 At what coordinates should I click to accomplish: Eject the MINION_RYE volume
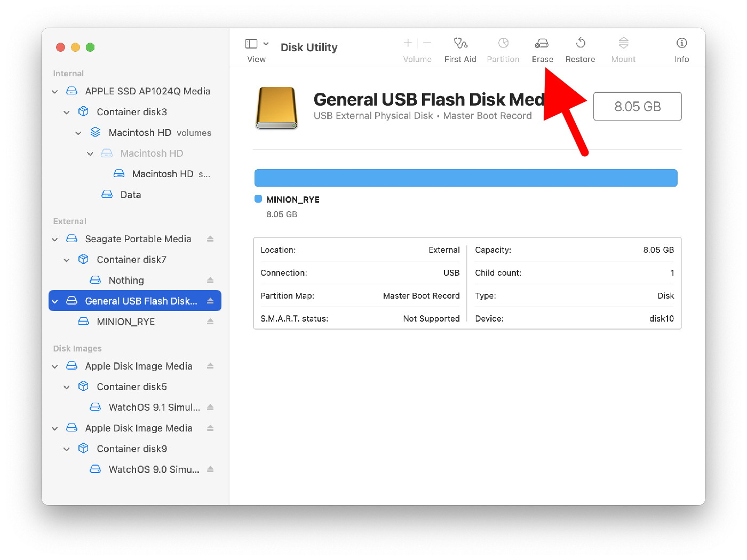[210, 322]
